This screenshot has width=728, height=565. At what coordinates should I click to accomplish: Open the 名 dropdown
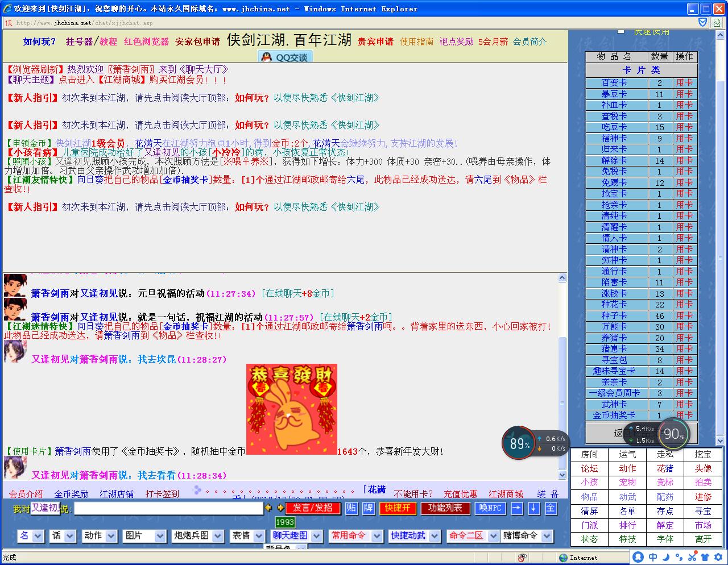tap(31, 535)
